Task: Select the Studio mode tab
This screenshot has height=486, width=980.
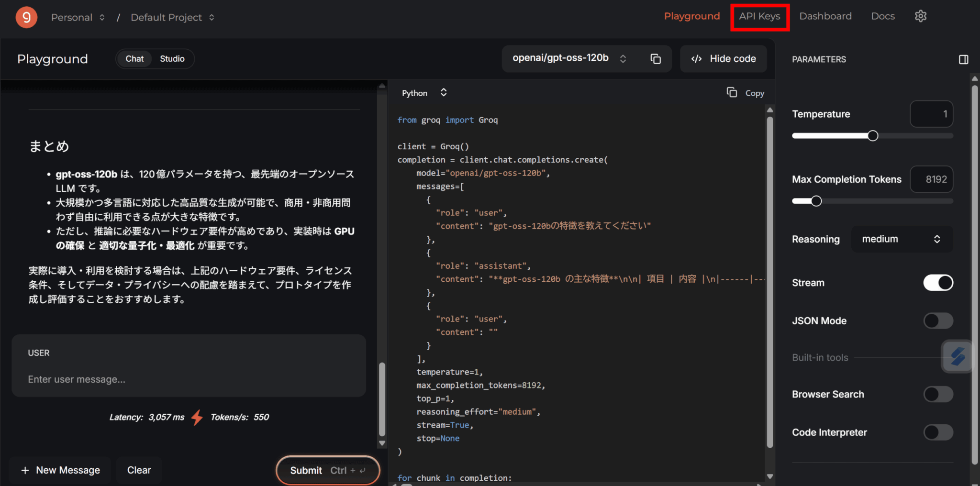Action: click(172, 59)
